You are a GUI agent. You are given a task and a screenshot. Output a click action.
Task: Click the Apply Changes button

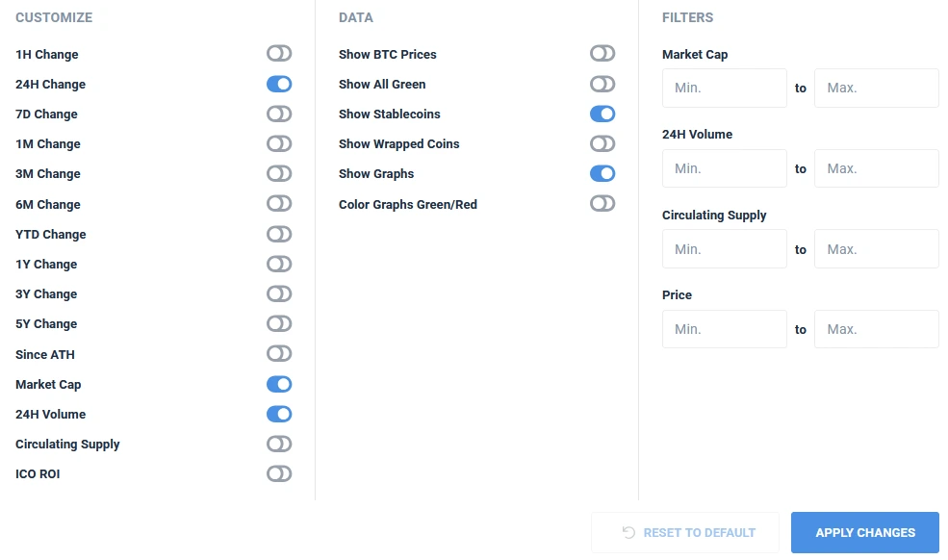[864, 532]
